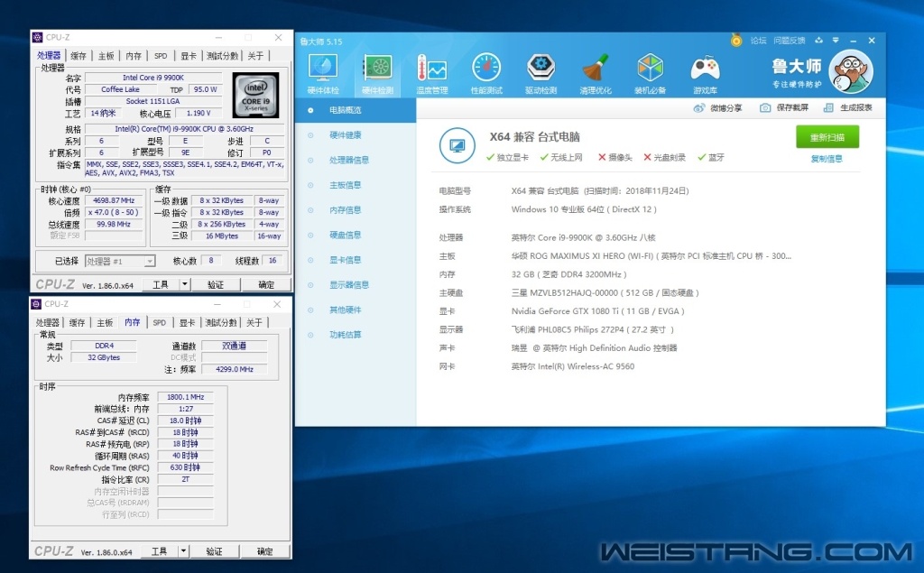Open the 游戏库 gamepad icon

705,74
